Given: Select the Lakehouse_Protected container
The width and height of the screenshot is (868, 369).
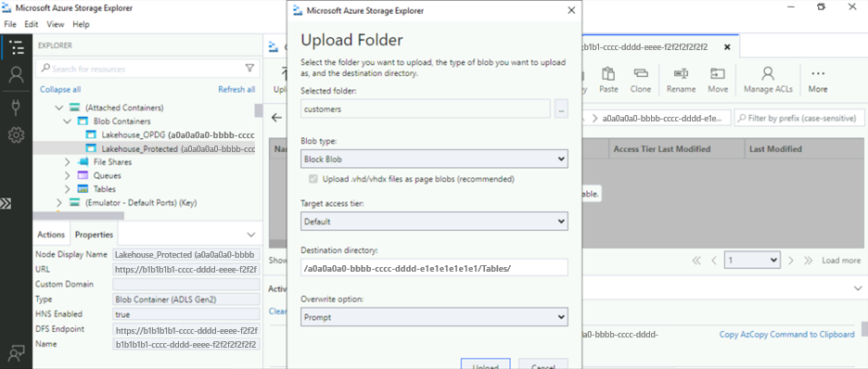Looking at the screenshot, I should coord(144,148).
